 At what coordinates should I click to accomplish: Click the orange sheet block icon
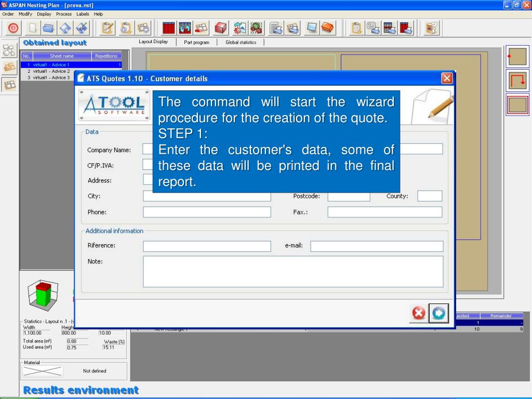pos(328,28)
